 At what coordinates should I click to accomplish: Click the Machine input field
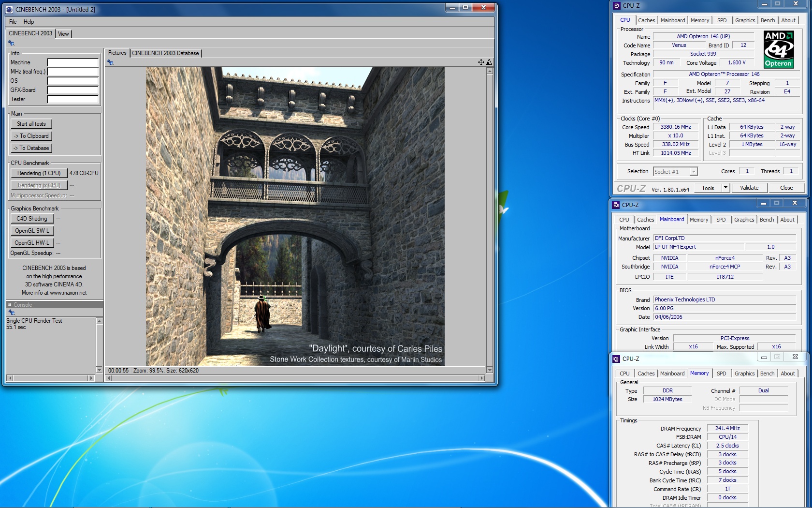pyautogui.click(x=73, y=62)
